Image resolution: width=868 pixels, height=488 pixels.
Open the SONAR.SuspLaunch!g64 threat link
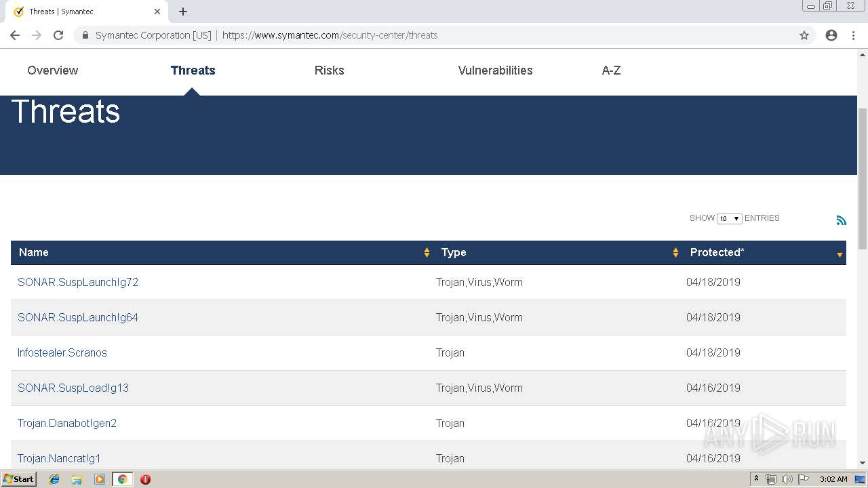(78, 318)
